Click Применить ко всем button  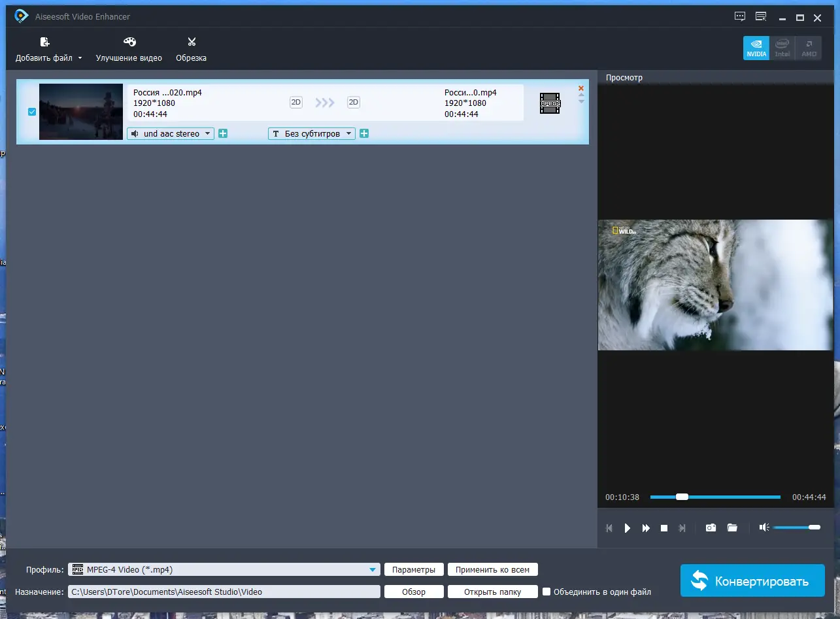493,569
